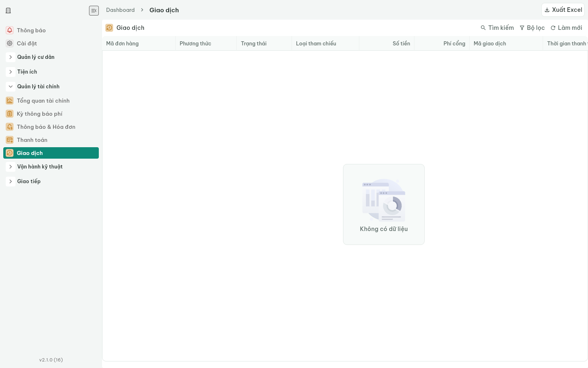588x368 pixels.
Task: Click the Số tiền column header
Action: pyautogui.click(x=387, y=43)
